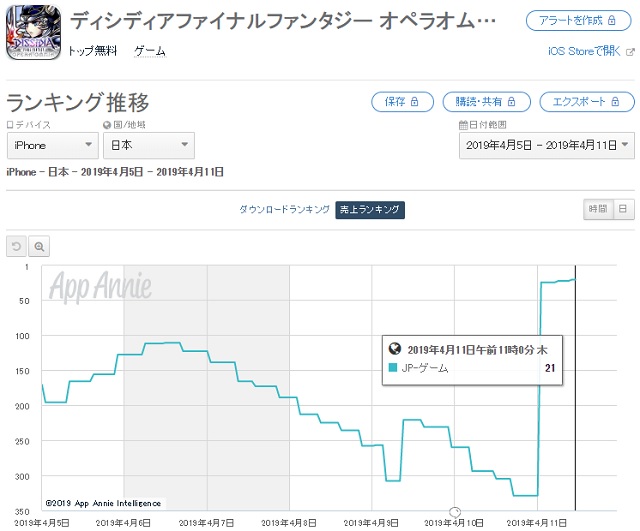This screenshot has width=640, height=531.
Task: Click the lock icon in エクスポート button
Action: coord(615,101)
